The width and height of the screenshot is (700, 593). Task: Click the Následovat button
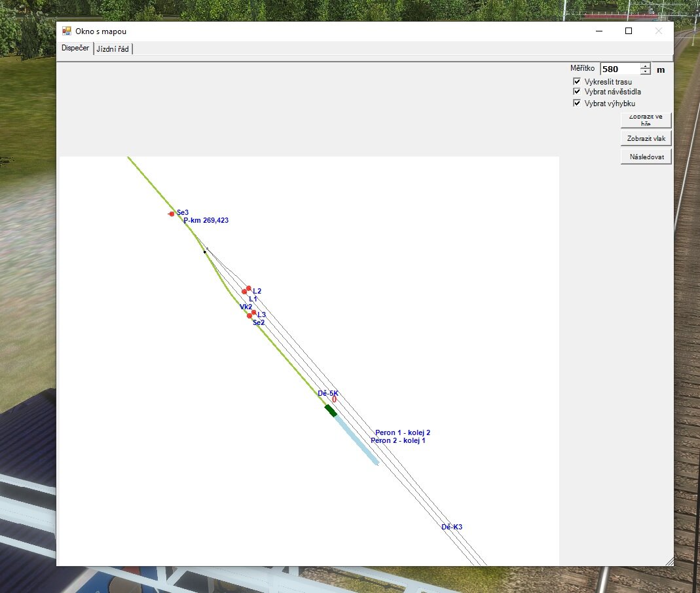pyautogui.click(x=646, y=157)
